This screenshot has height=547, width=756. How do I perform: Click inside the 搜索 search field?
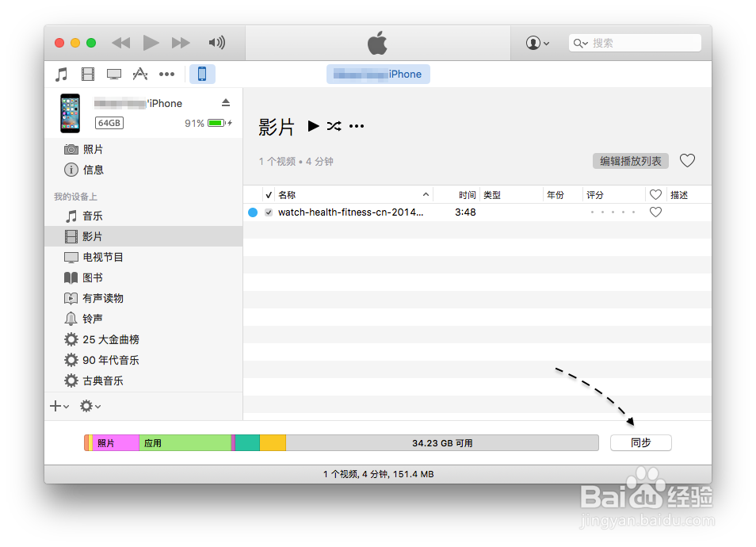(634, 42)
